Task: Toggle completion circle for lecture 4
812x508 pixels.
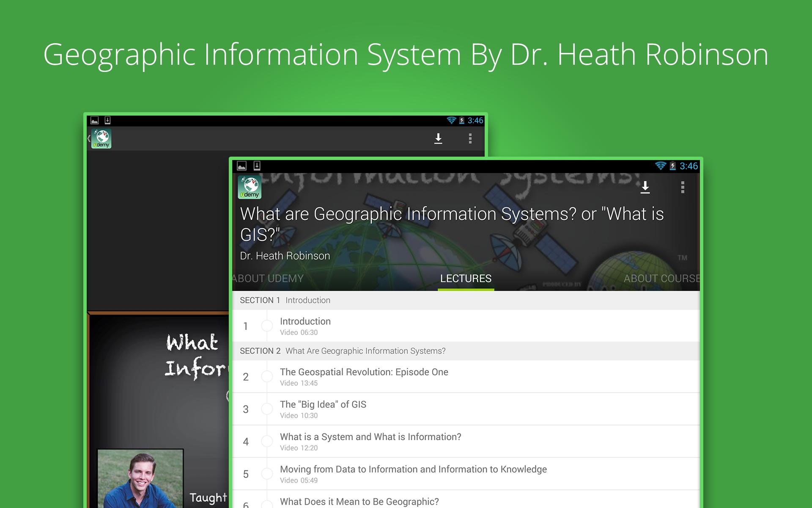Action: [267, 441]
